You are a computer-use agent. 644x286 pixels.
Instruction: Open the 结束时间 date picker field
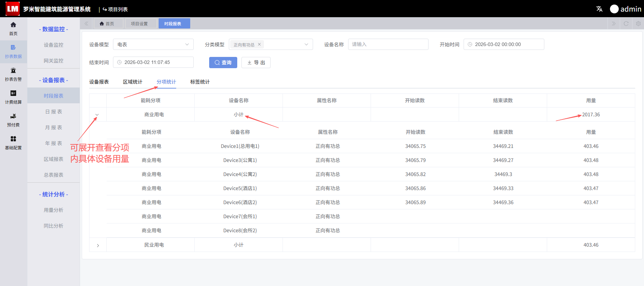point(153,62)
